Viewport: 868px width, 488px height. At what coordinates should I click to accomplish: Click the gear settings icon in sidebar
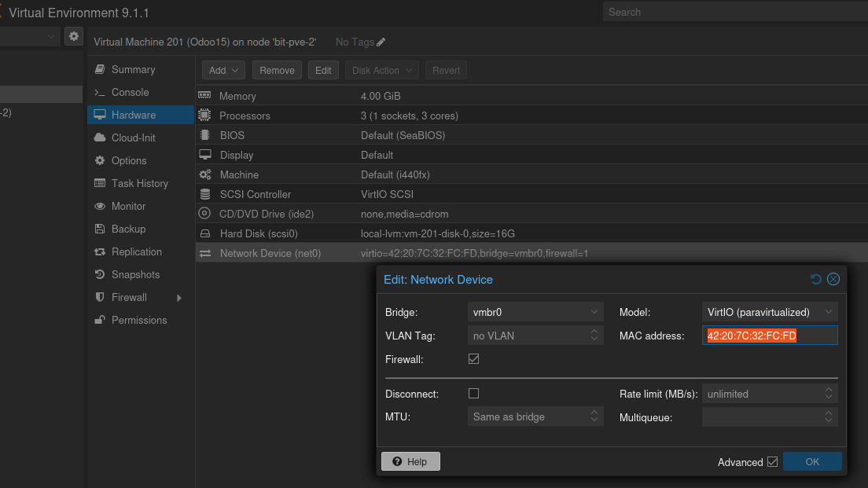73,36
